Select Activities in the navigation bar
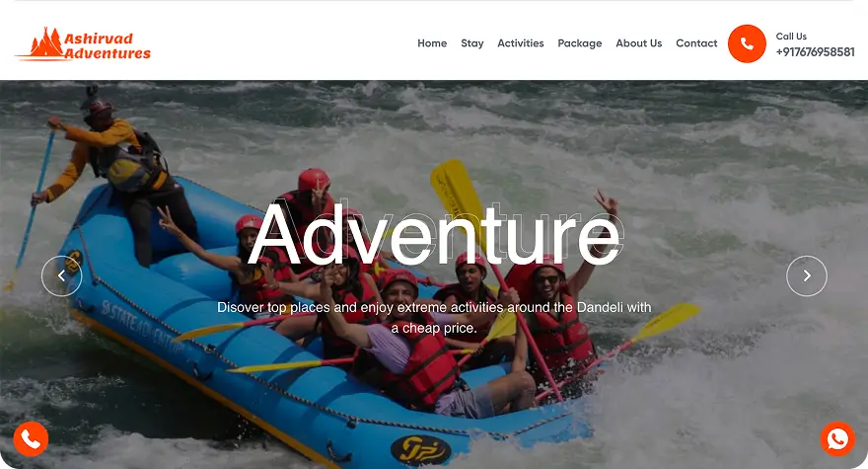Image resolution: width=868 pixels, height=469 pixels. 521,43
